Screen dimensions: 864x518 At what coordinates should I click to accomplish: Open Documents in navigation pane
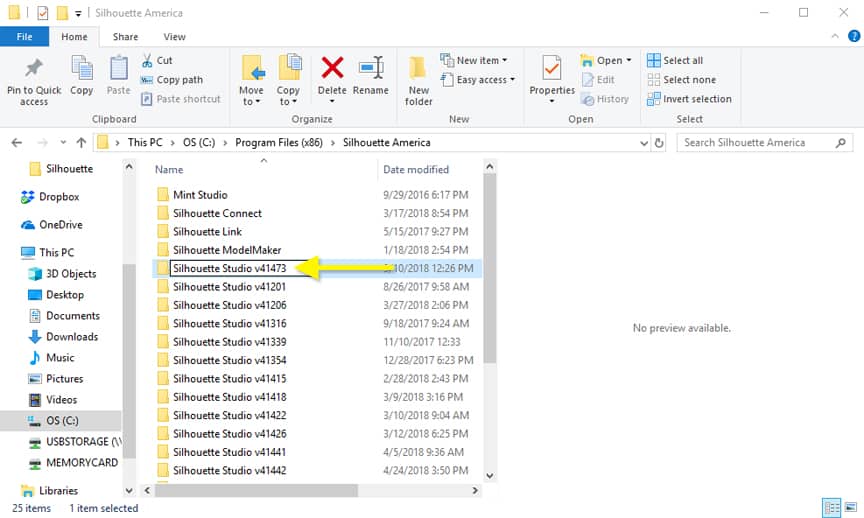pos(73,316)
